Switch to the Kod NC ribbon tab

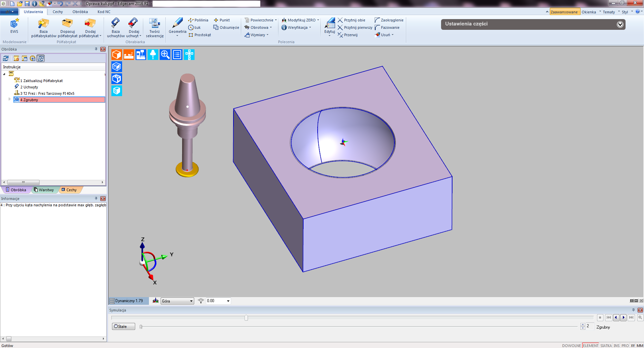pyautogui.click(x=104, y=12)
